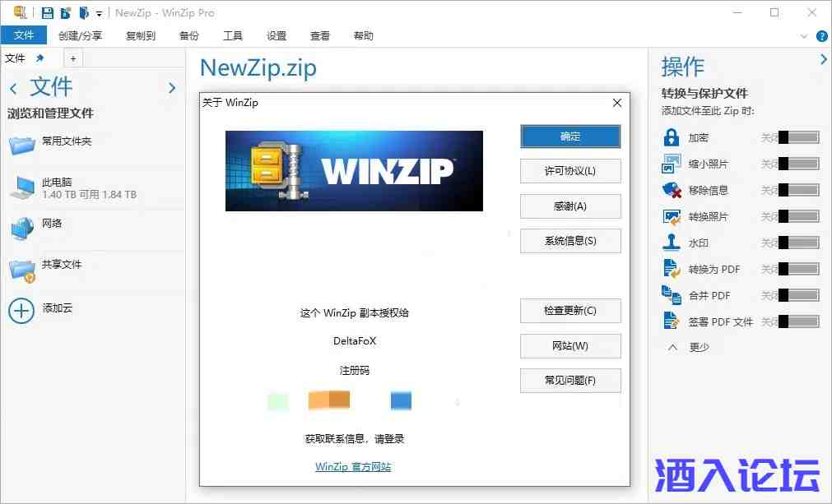Close the 关于 WinZip dialog
Viewport: 832px width, 504px height.
point(617,103)
